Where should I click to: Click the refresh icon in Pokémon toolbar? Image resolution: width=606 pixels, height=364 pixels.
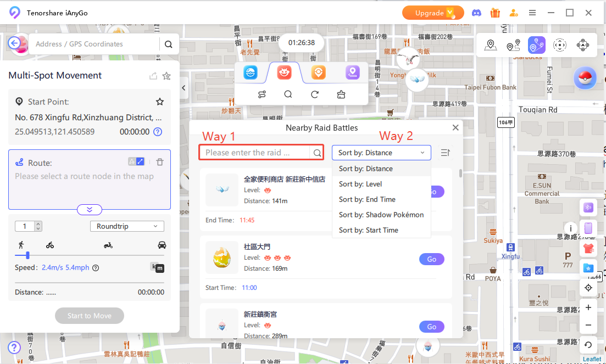click(315, 94)
